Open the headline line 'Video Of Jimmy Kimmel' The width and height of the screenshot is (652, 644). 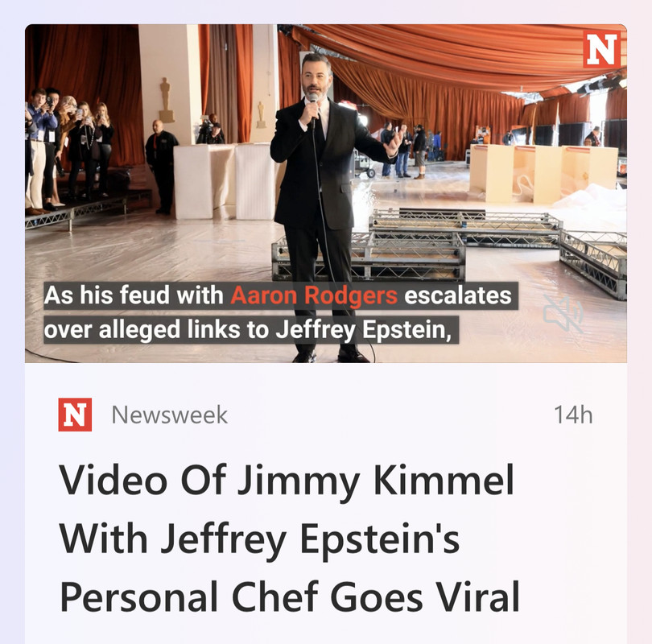click(287, 481)
